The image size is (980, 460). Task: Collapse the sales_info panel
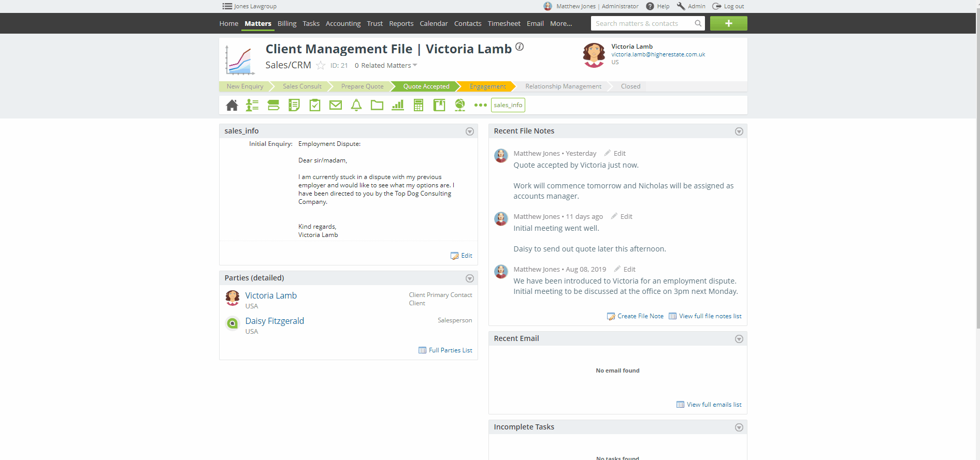[x=469, y=131]
